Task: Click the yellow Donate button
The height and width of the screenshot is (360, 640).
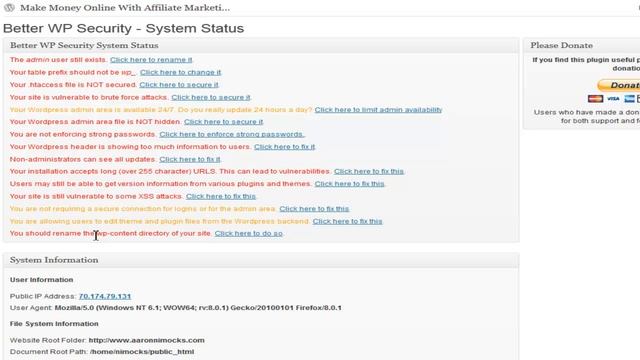Action: (618, 85)
